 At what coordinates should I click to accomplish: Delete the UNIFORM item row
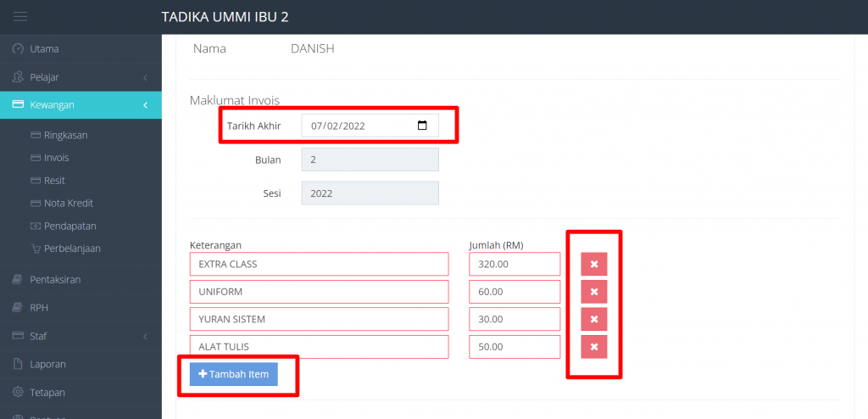point(593,292)
